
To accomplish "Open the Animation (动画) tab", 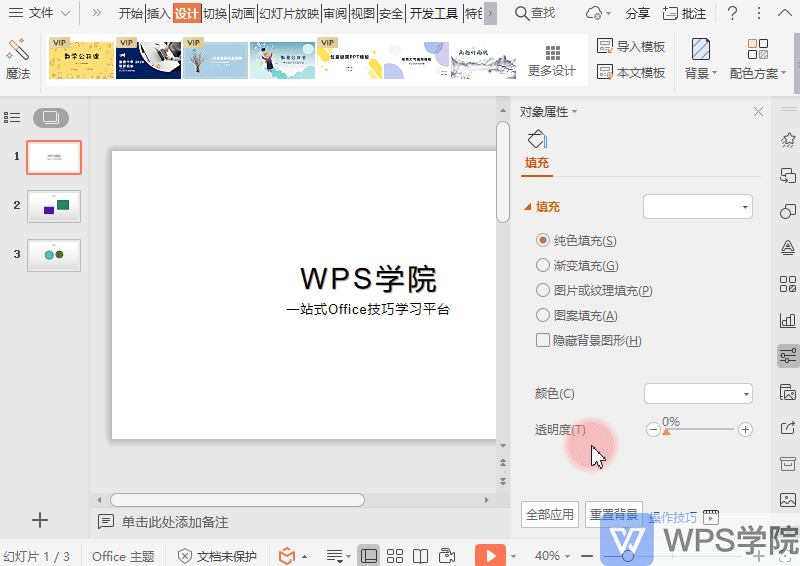I will point(243,13).
